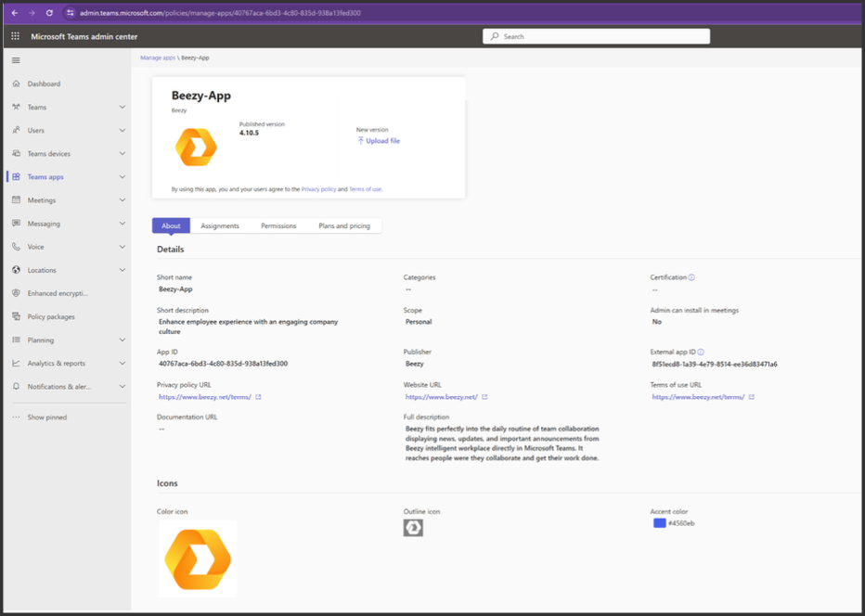Collapse the navigation hamburger menu
865x616 pixels.
16,60
